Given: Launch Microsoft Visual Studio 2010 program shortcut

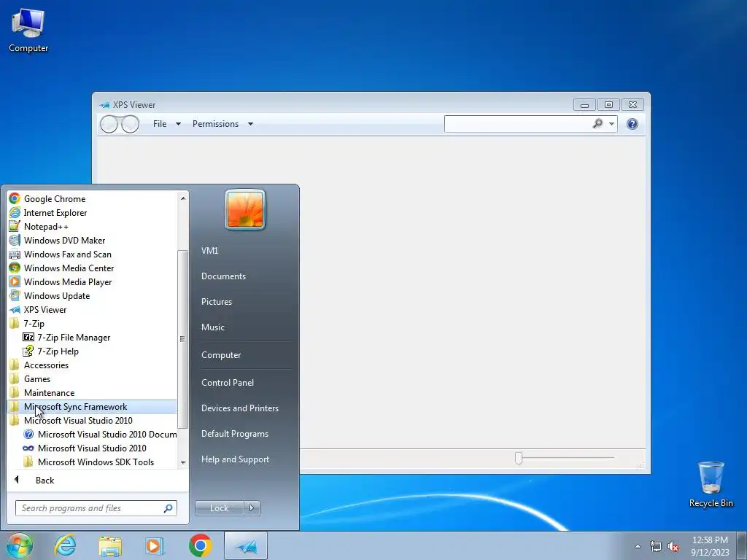Looking at the screenshot, I should coord(93,448).
